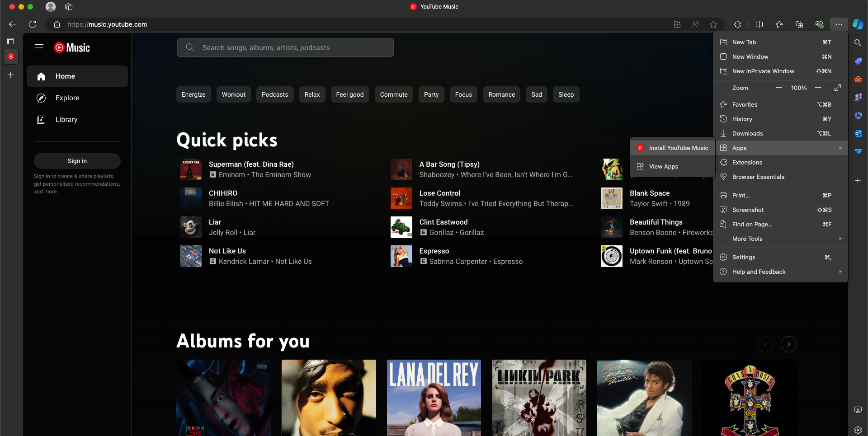
Task: Open the Lana Del Rey album cover
Action: coord(434,398)
